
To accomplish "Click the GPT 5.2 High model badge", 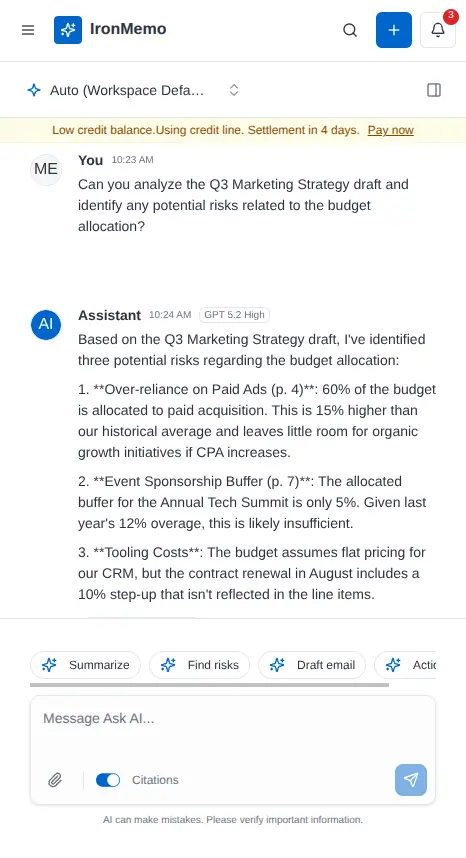I will tap(234, 315).
